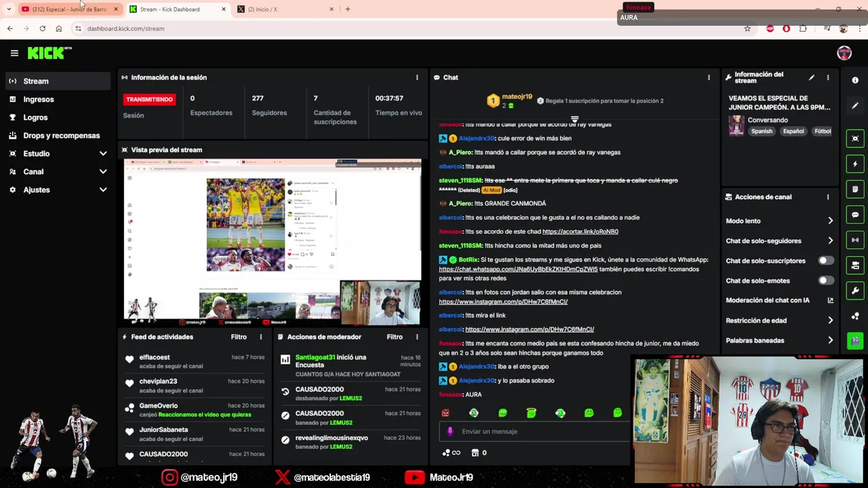Toggle Chat de solo-suscriptores switch
This screenshot has width=868, height=488.
825,260
